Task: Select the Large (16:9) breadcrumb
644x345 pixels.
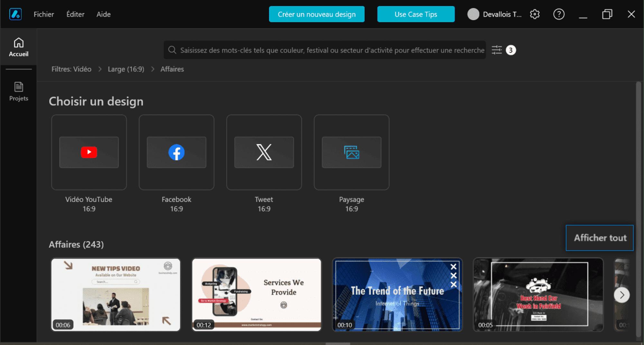Action: click(126, 69)
